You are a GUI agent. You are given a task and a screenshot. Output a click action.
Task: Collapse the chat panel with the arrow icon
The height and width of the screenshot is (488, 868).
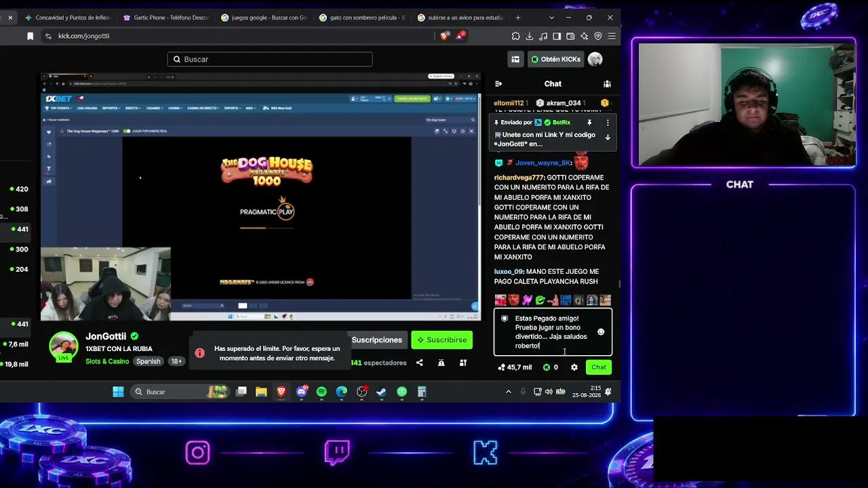tap(498, 84)
